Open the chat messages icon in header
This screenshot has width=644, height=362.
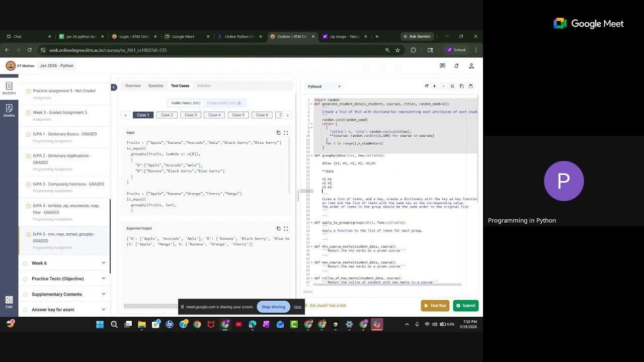click(x=442, y=66)
